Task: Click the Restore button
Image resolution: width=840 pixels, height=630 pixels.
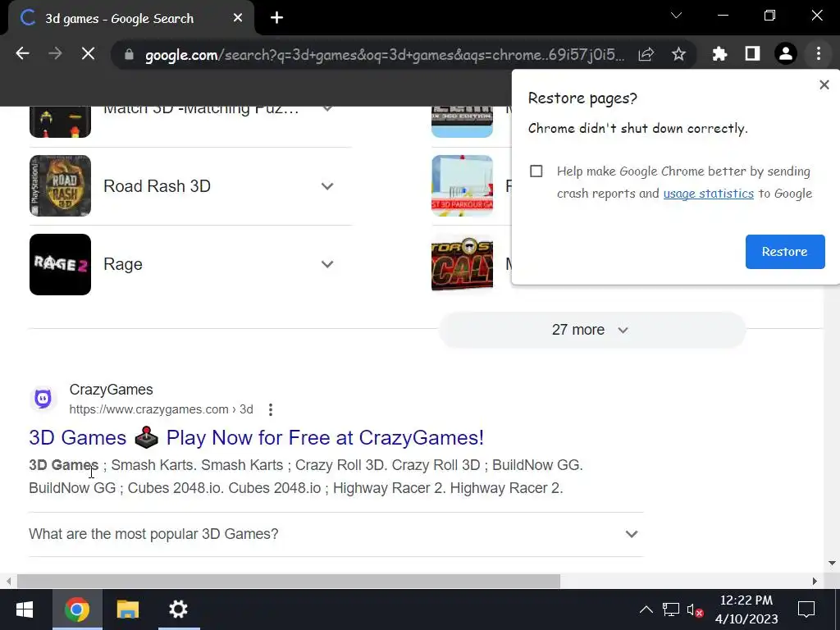Action: tap(785, 251)
